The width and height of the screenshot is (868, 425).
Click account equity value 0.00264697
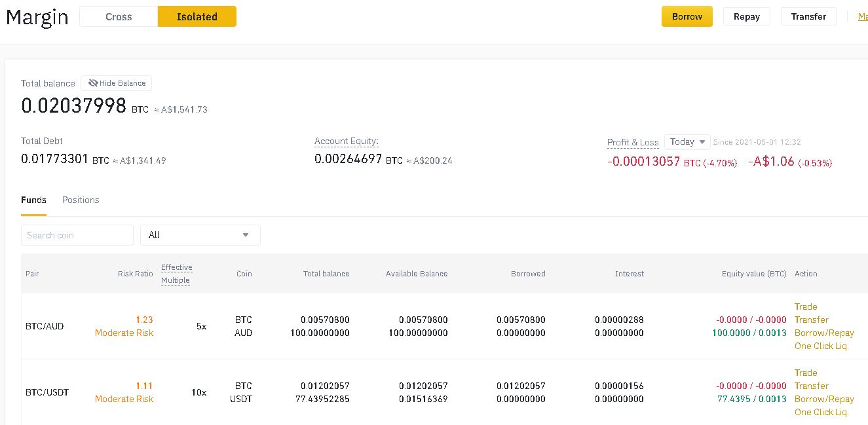(348, 158)
